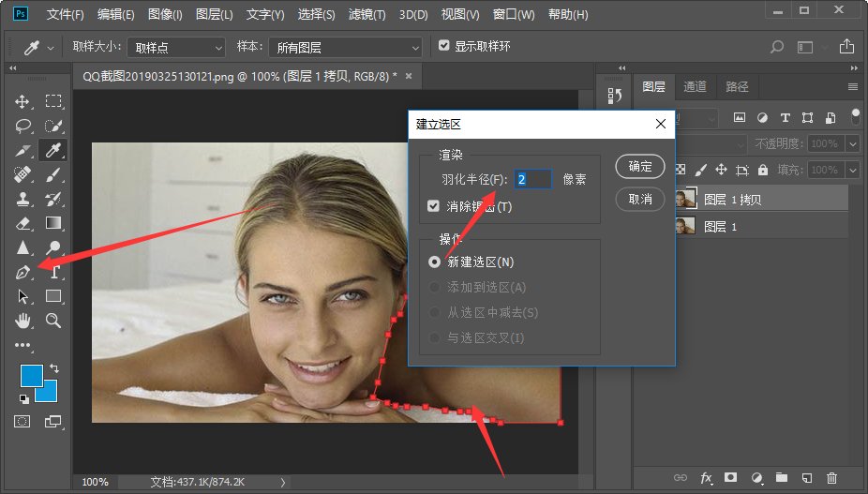Toggle the 消除锯齿 anti-alias checkbox
This screenshot has width=868, height=494.
(x=433, y=206)
